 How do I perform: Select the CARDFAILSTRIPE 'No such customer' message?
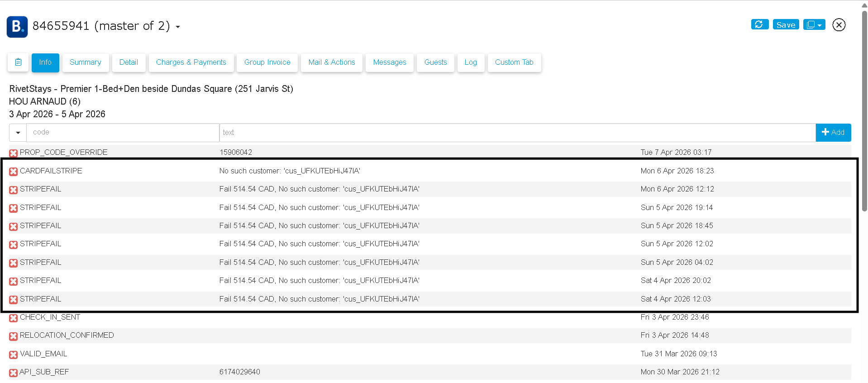(x=290, y=171)
